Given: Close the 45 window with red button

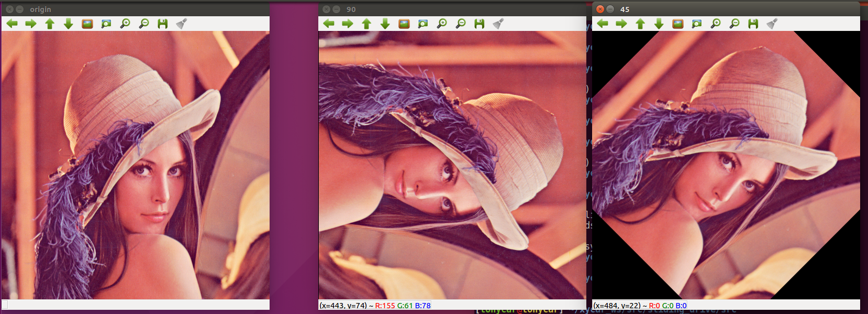Looking at the screenshot, I should tap(600, 9).
